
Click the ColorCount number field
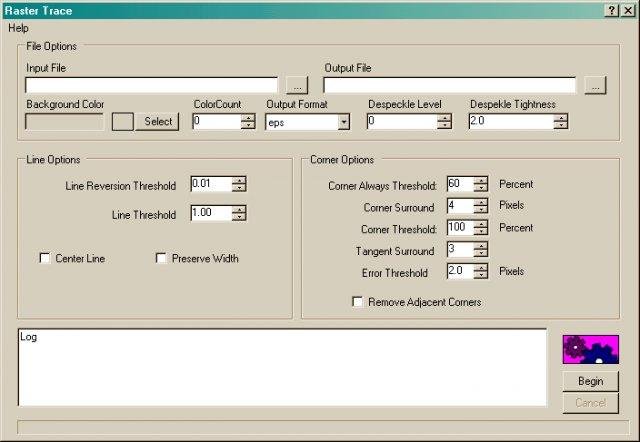click(217, 122)
